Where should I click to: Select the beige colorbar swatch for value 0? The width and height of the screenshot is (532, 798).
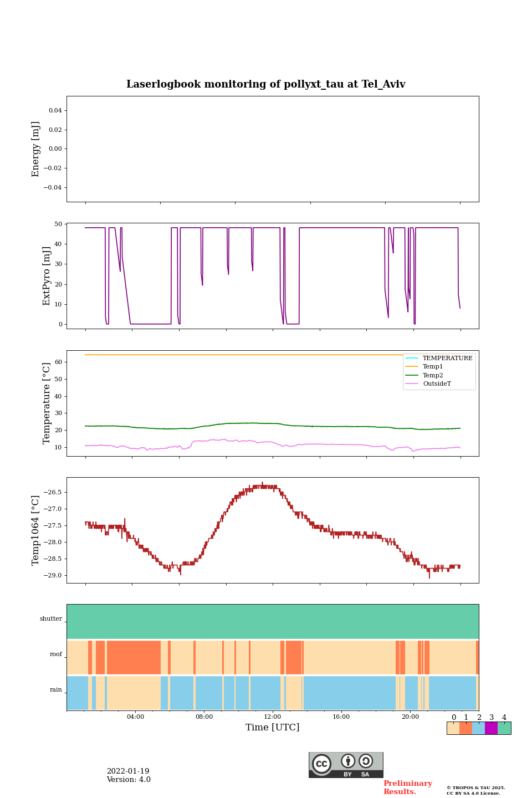coord(453,728)
